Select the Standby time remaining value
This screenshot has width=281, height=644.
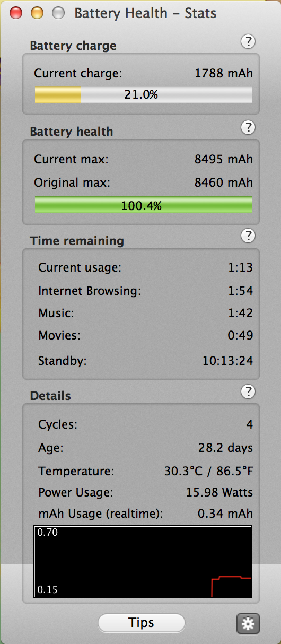click(x=227, y=361)
